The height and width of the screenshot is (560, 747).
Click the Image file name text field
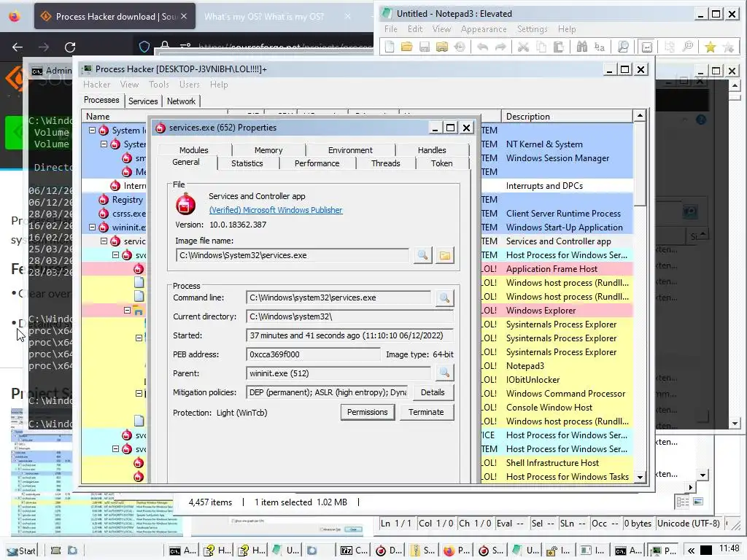293,255
